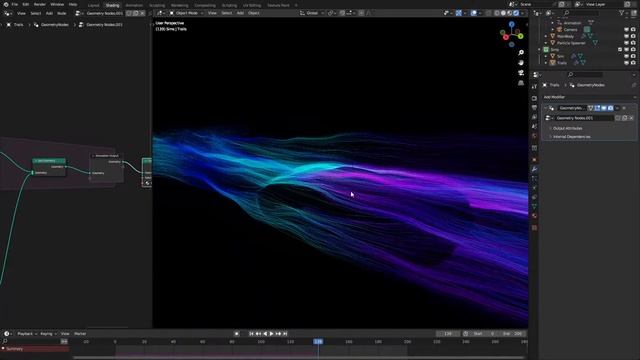
Task: Open the Material properties tab icon
Action: click(534, 216)
